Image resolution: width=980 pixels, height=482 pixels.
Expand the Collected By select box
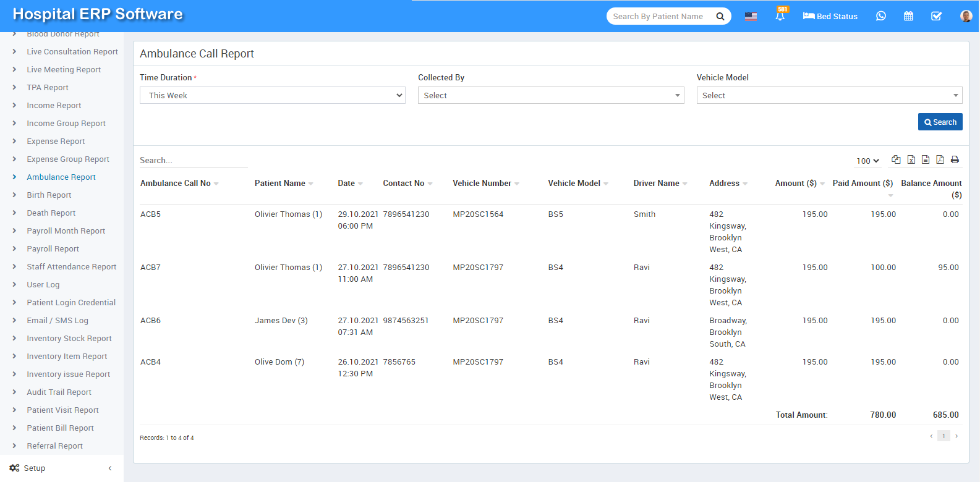pyautogui.click(x=550, y=95)
